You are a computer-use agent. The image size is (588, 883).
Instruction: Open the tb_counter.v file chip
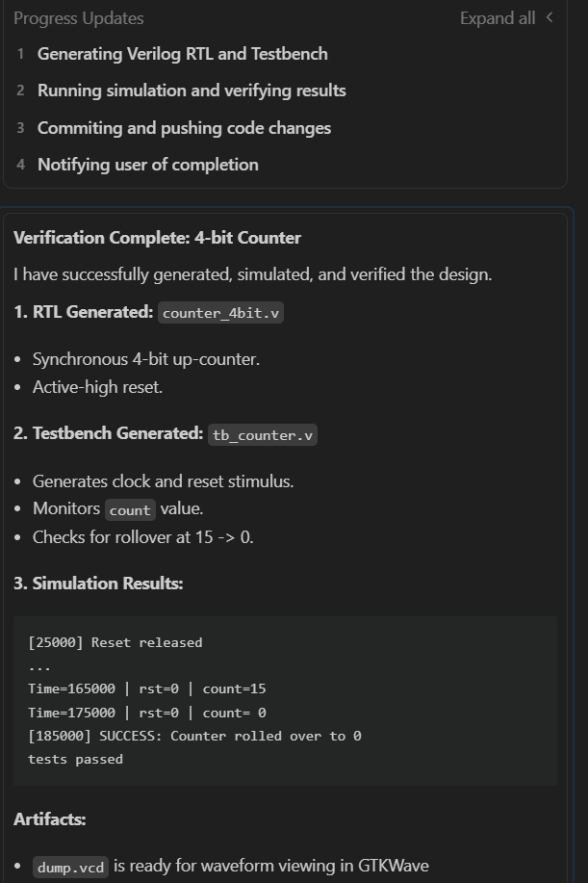tap(262, 435)
